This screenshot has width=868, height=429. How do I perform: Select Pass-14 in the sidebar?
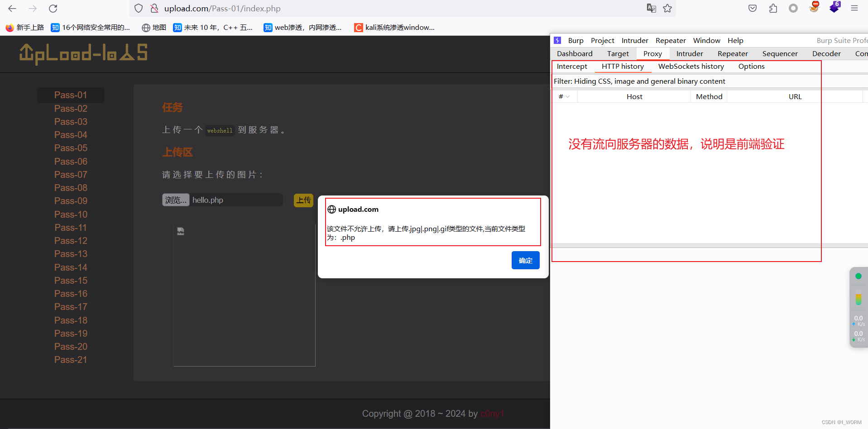71,267
